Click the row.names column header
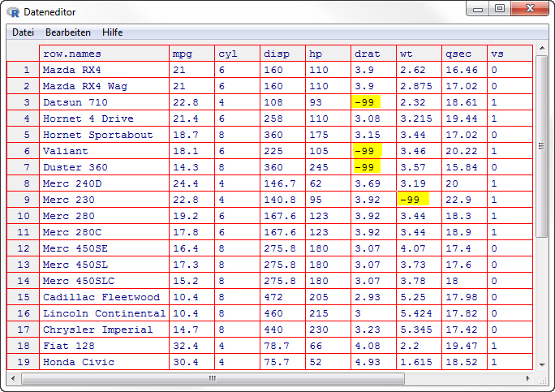The width and height of the screenshot is (555, 392). click(104, 54)
